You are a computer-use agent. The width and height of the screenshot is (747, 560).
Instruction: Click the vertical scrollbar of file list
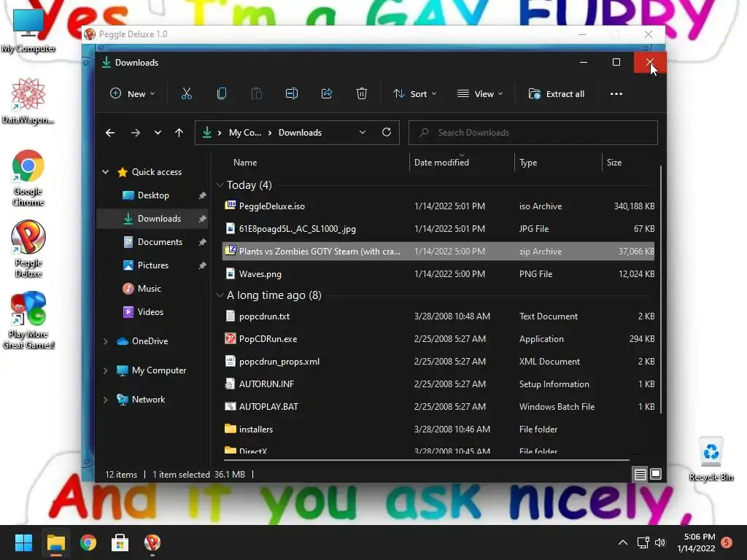[x=660, y=289]
